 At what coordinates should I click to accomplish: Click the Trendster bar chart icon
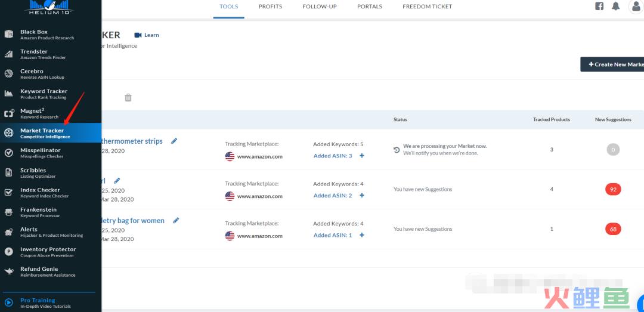click(x=8, y=54)
